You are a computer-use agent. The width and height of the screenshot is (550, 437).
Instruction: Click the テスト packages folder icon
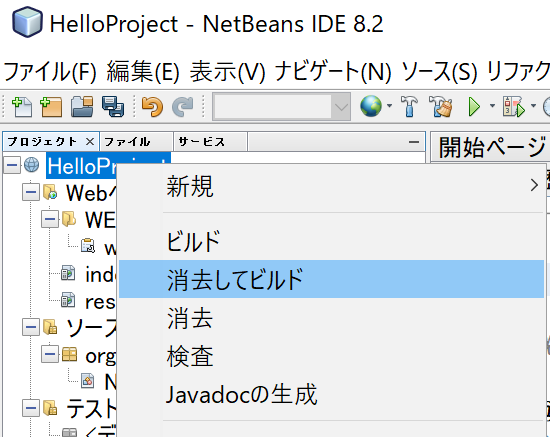click(x=50, y=408)
